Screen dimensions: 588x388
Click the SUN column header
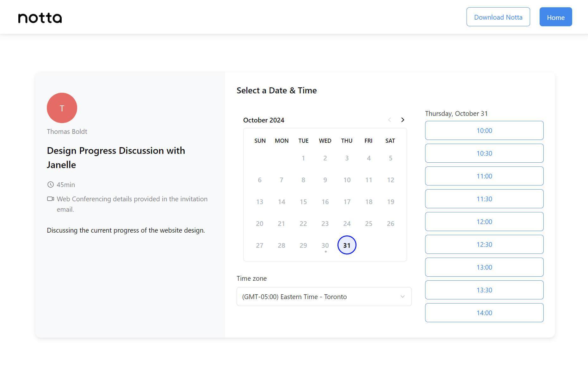tap(260, 141)
